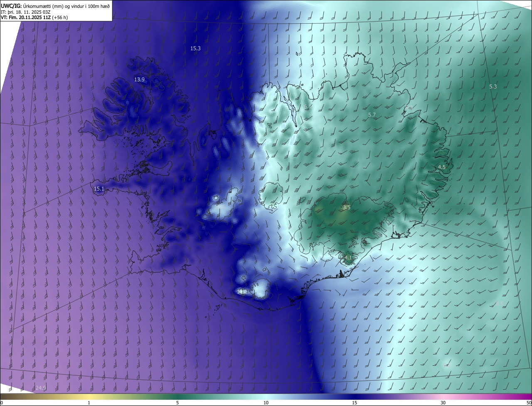Image resolution: width=532 pixels, height=406 pixels.
Task: Select the 3.5 value label on the map
Action: pos(347,207)
